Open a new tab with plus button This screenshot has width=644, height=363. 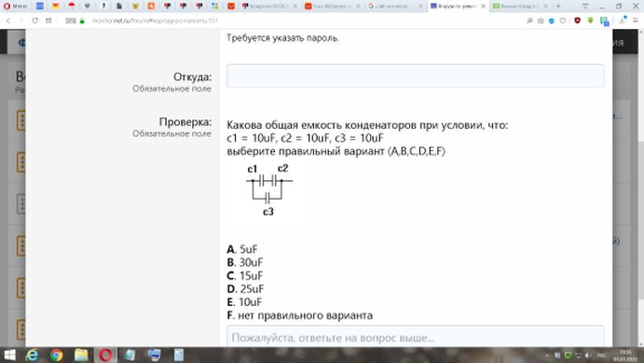[557, 6]
